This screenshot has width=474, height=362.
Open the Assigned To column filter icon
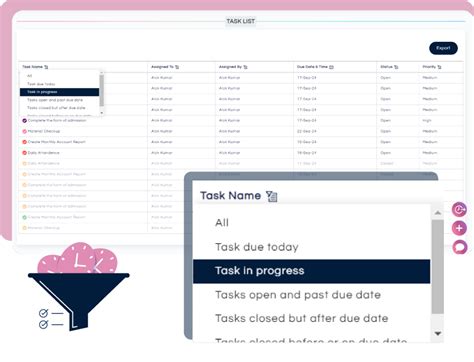(x=177, y=67)
